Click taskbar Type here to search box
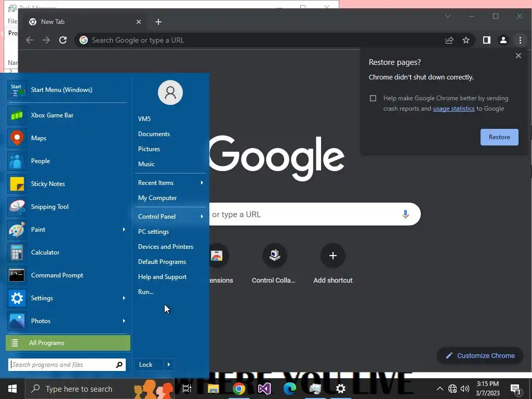Screen dimensions: 532x399 [x=99, y=389]
